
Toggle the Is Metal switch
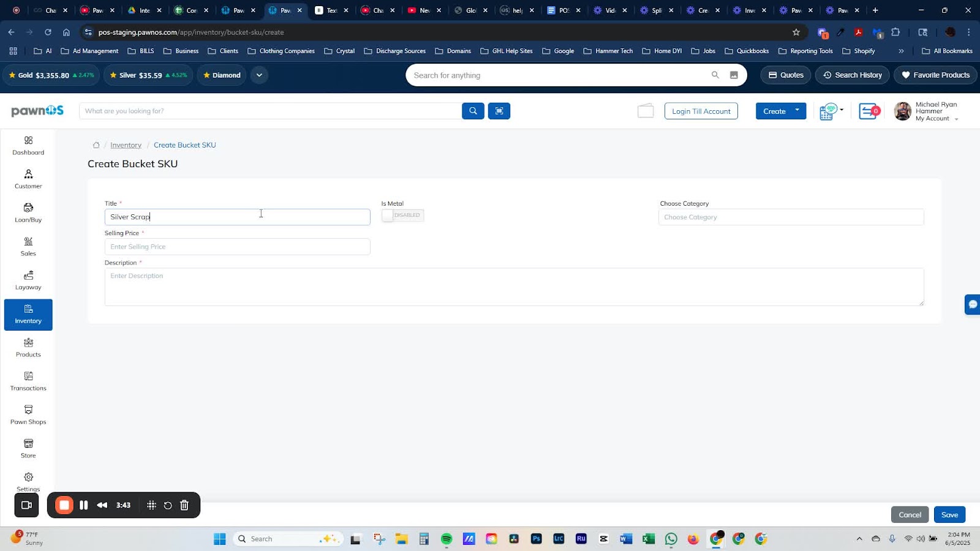pos(402,215)
